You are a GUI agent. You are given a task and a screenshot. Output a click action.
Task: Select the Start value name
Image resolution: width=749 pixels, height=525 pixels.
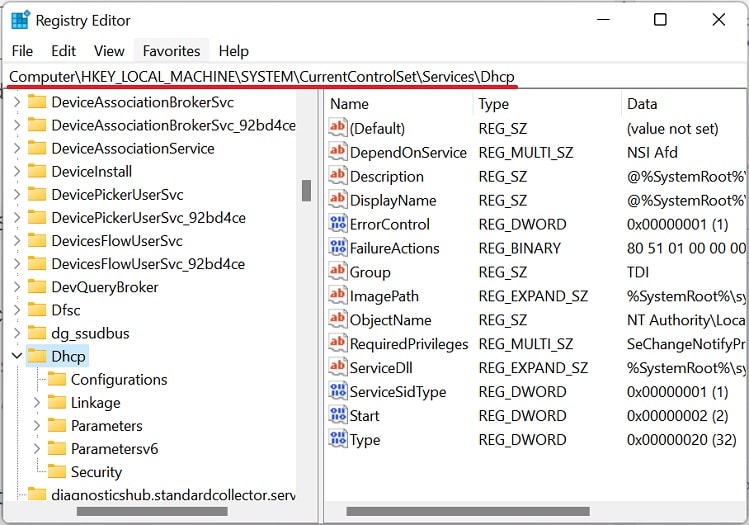point(364,416)
